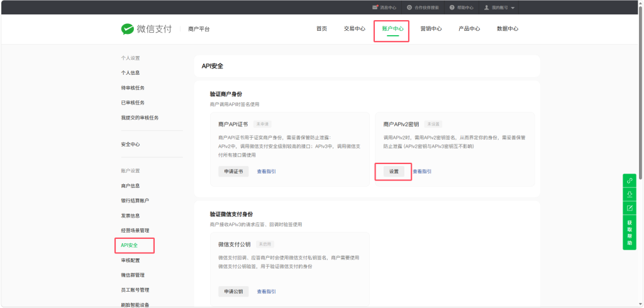
Task: Click the WeChat Pay logo
Action: coord(146,29)
